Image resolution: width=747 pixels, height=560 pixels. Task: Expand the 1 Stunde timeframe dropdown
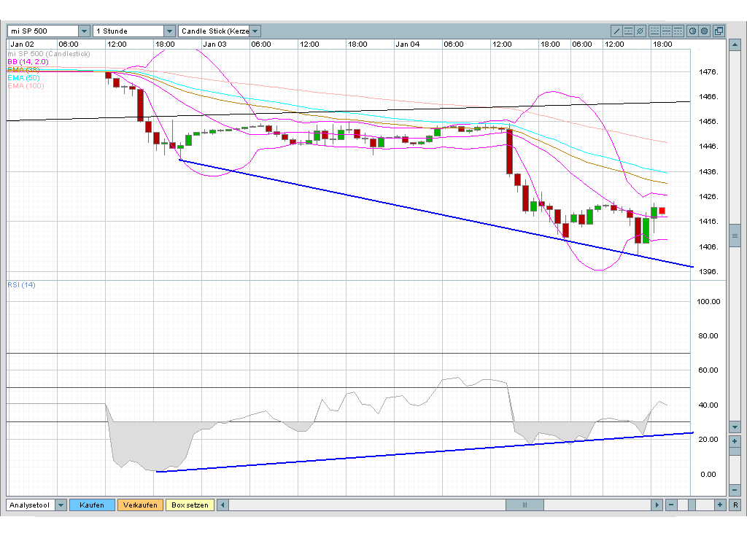[x=169, y=31]
